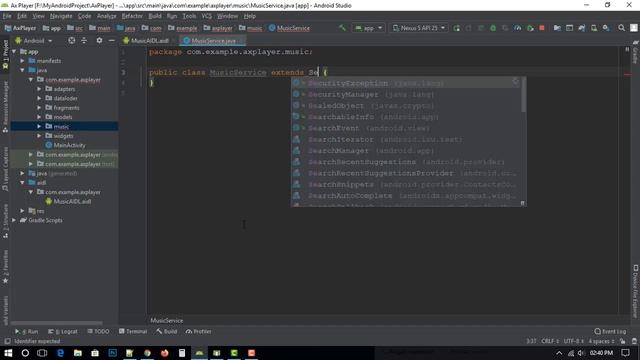The height and width of the screenshot is (360, 640).
Task: Choose SearchableInfo from completion list
Action: tap(406, 117)
